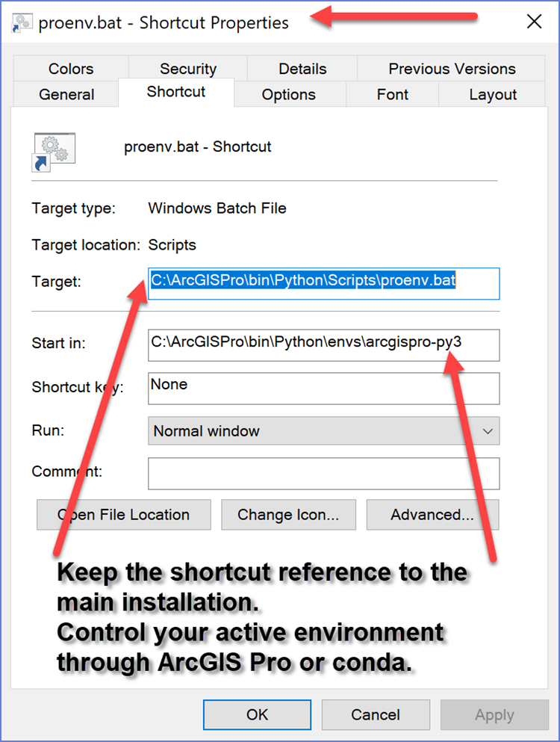Viewport: 560px width, 742px height.
Task: Click the 'Windows Batch File' text
Action: point(217,208)
